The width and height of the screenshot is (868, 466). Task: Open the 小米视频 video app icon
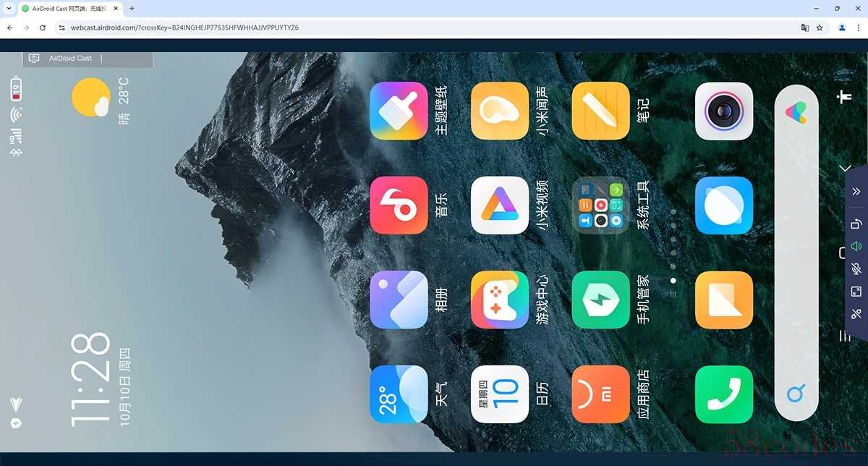click(x=500, y=206)
